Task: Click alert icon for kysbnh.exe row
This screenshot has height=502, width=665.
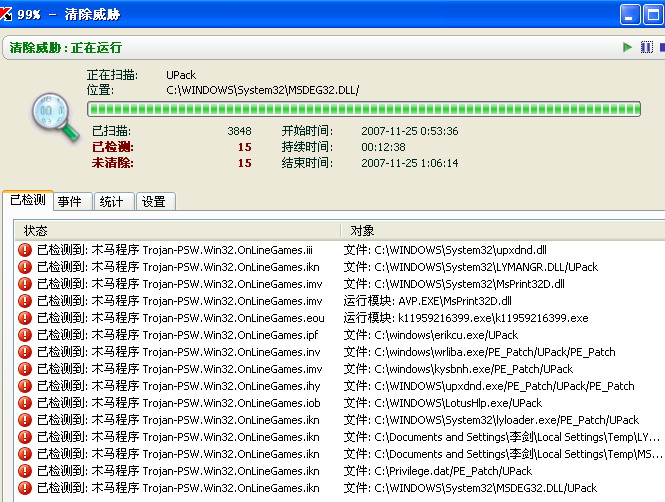Action: pos(25,369)
